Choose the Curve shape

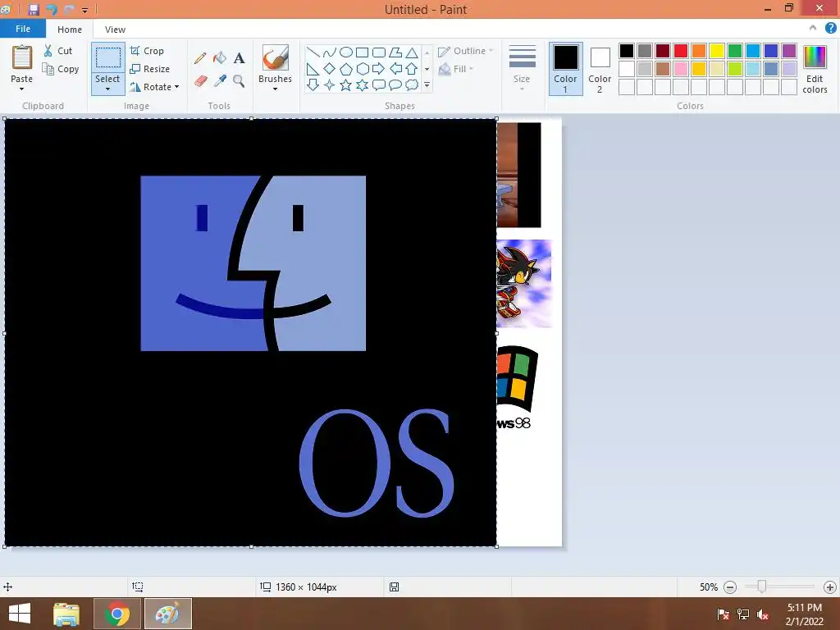click(x=330, y=52)
